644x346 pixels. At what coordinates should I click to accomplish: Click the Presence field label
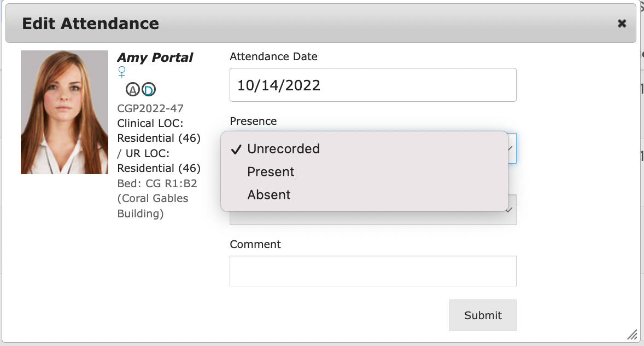(253, 121)
